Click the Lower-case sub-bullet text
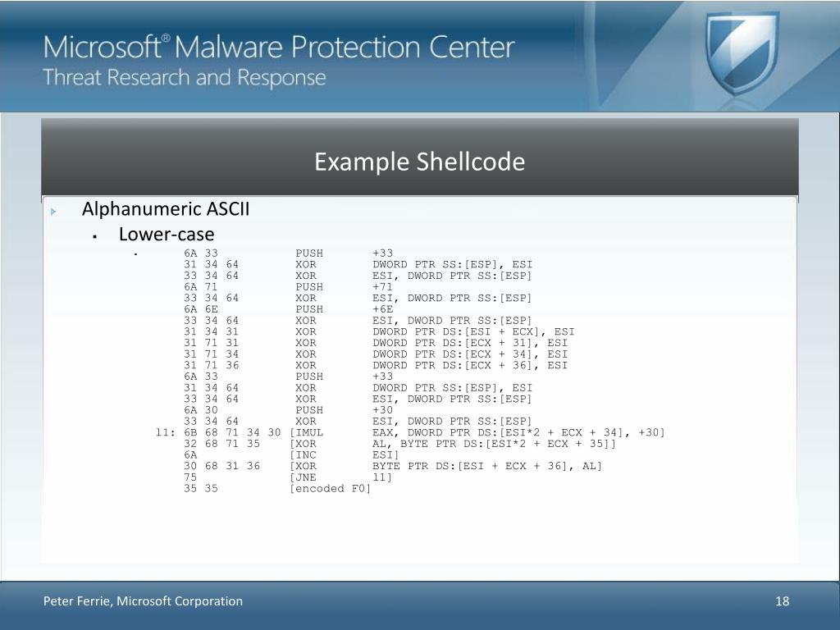840x630 pixels. (167, 234)
